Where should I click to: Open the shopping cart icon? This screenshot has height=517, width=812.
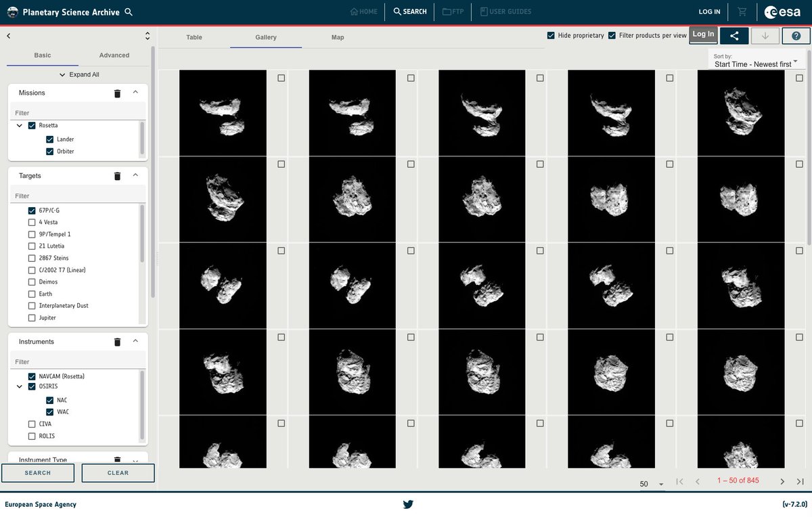742,12
